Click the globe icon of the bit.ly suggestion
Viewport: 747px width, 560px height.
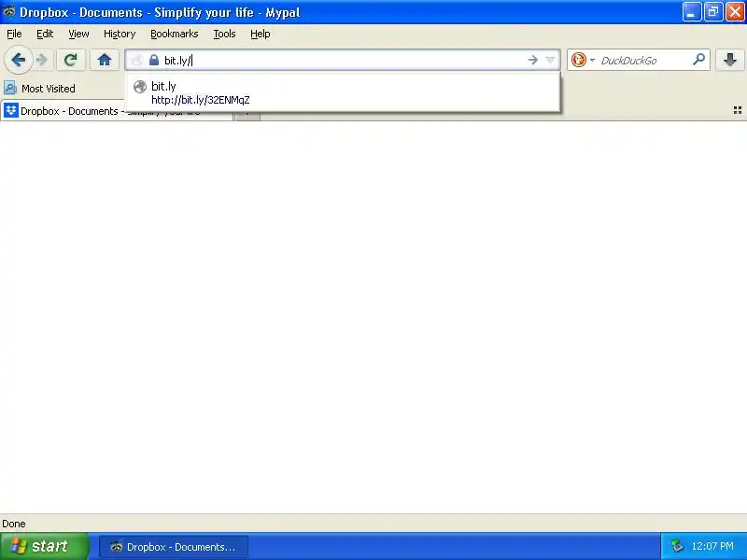(x=139, y=87)
